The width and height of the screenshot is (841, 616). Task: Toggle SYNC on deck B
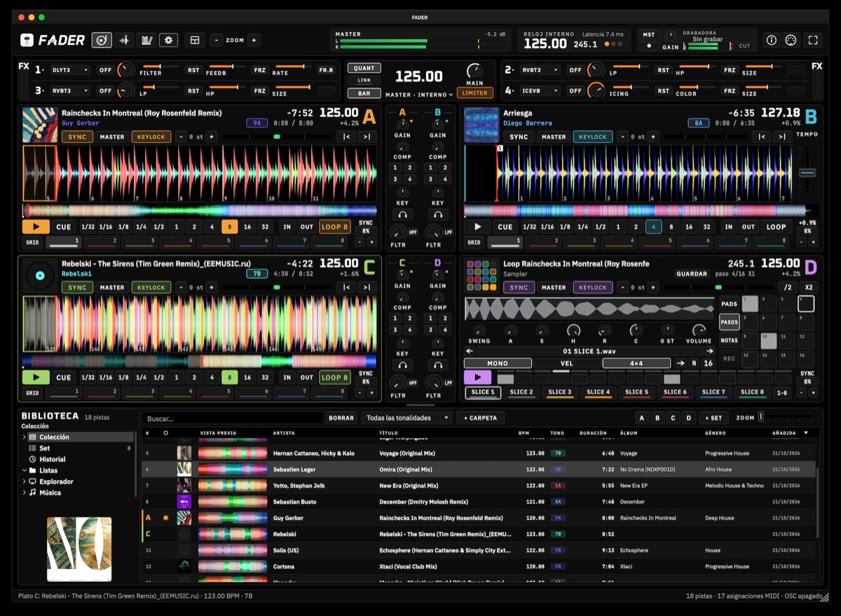pos(519,137)
